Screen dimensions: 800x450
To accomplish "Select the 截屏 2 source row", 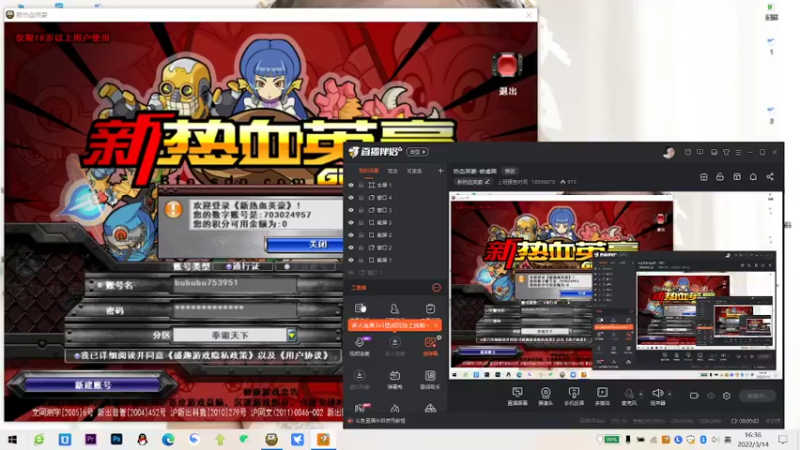I will point(395,235).
